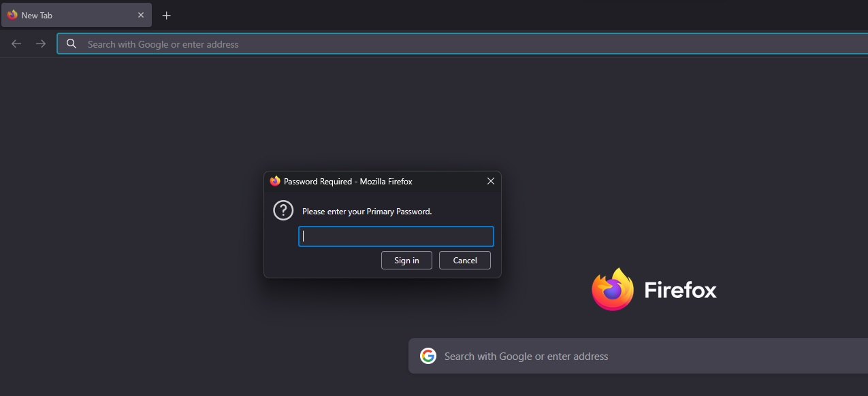Open a new tab with plus icon

pos(167,15)
